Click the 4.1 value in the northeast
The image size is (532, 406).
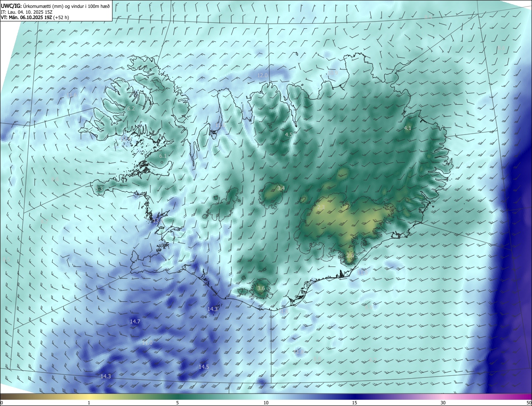pyautogui.click(x=407, y=128)
